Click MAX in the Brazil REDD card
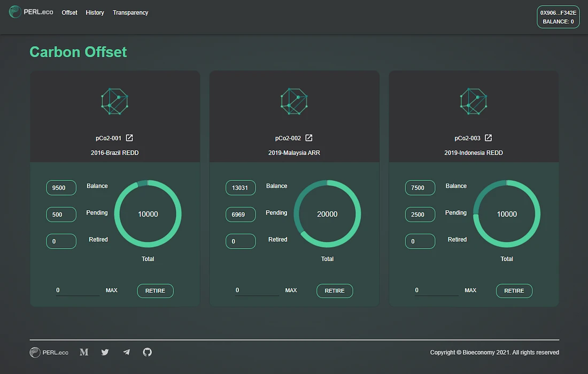 click(111, 291)
